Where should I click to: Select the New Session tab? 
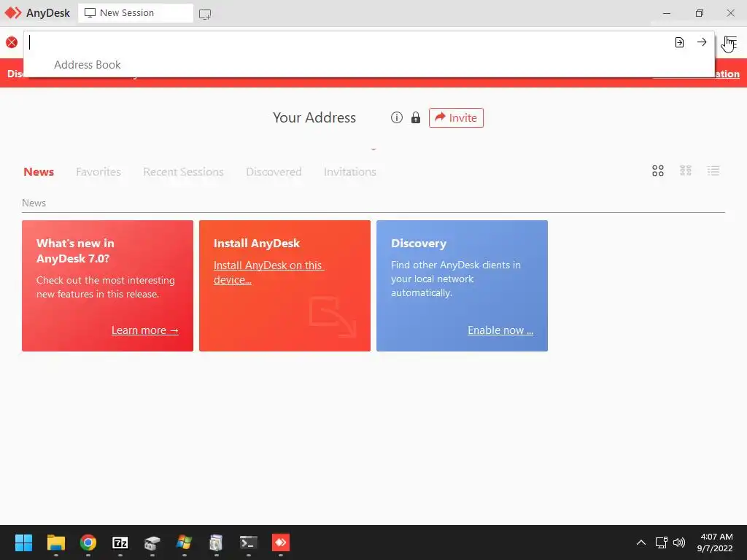[135, 13]
